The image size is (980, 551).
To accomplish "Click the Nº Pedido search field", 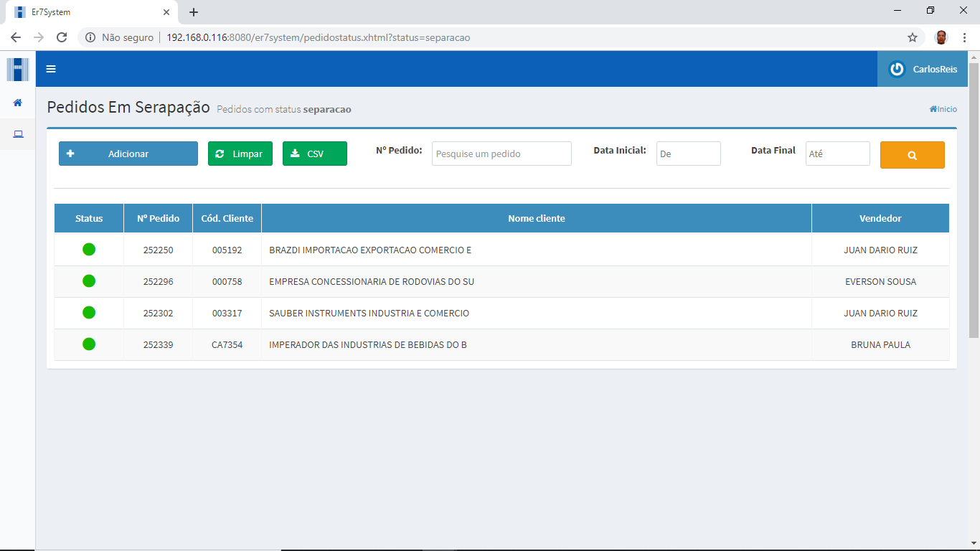I will (x=501, y=154).
